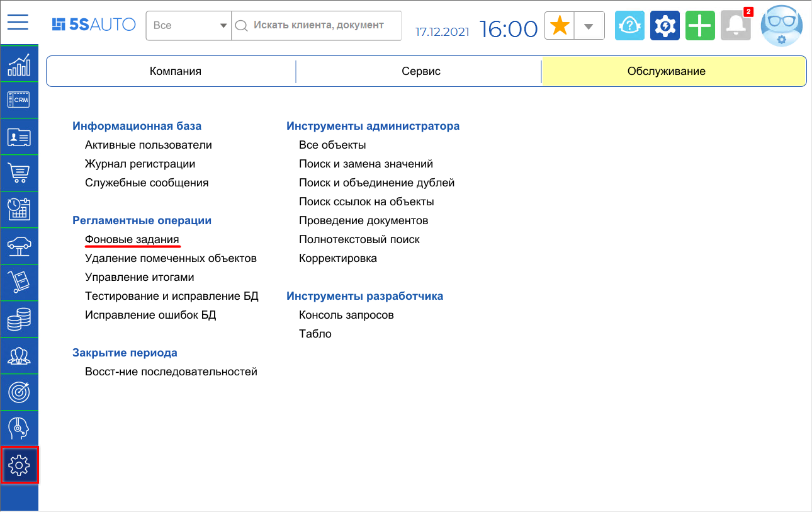Screen dimensions: 812x512
Task: Open the team management sidebar icon
Action: tap(19, 355)
